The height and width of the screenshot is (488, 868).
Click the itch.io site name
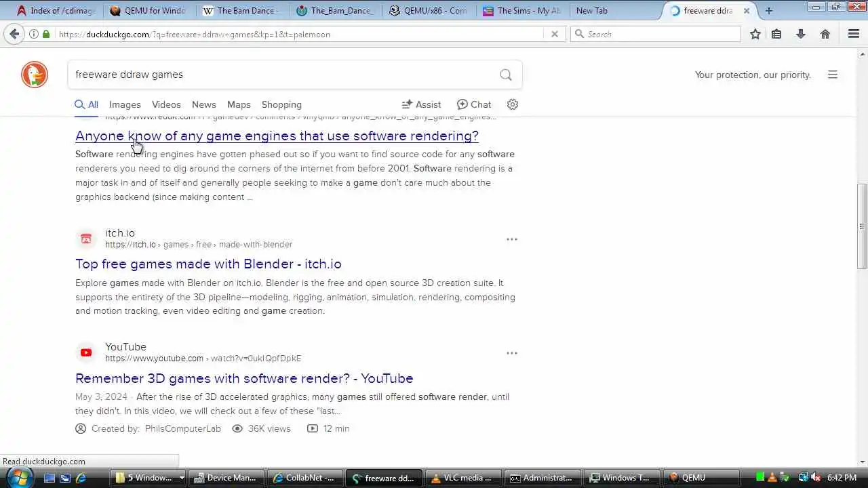tap(120, 232)
